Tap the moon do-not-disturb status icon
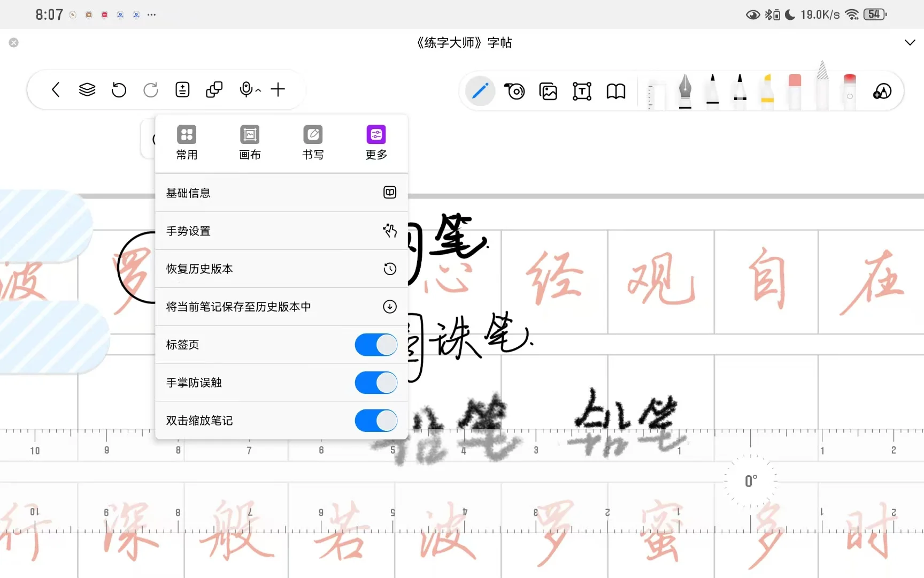Viewport: 924px width, 578px height. pyautogui.click(x=790, y=14)
